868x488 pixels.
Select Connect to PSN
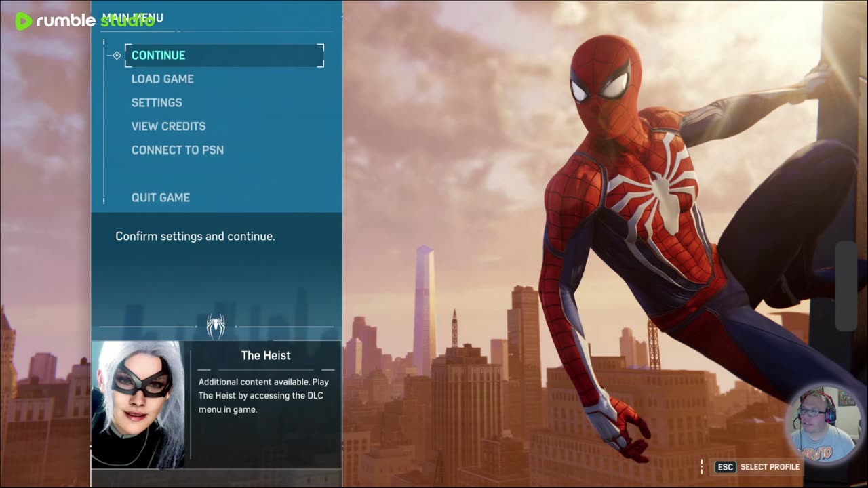coord(178,150)
